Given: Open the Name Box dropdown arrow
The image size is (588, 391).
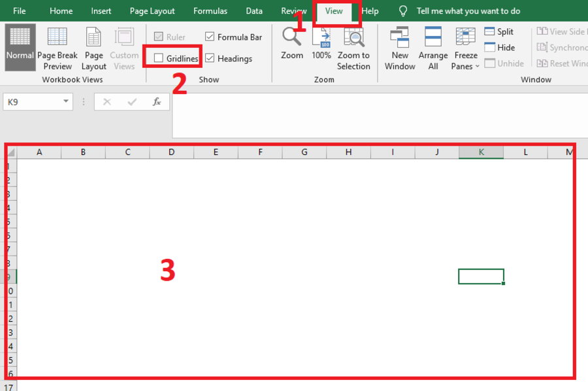Looking at the screenshot, I should tap(65, 101).
